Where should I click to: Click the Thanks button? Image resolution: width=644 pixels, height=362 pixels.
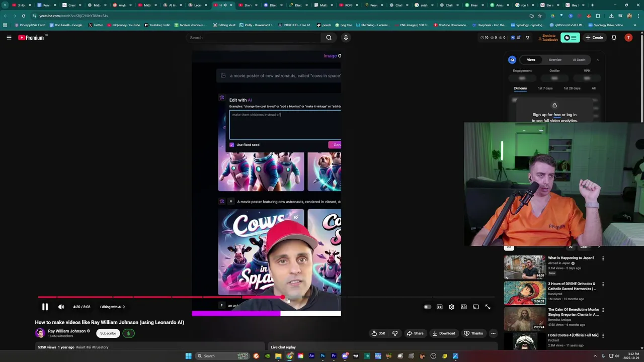[x=473, y=333]
